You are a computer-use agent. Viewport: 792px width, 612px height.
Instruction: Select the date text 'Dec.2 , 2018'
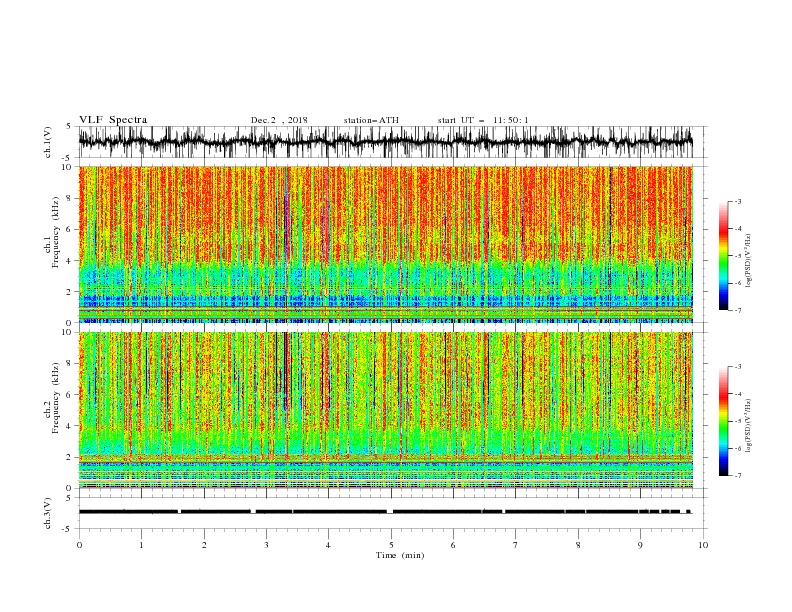pos(279,120)
